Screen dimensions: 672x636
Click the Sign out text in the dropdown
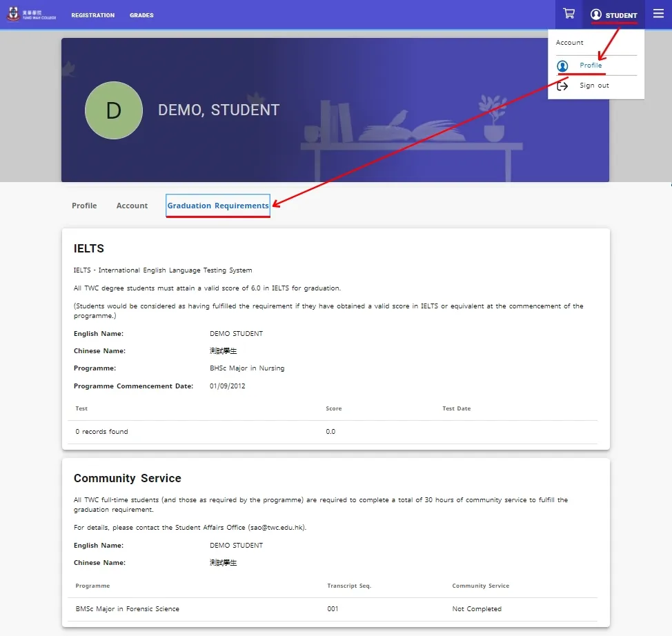point(594,86)
